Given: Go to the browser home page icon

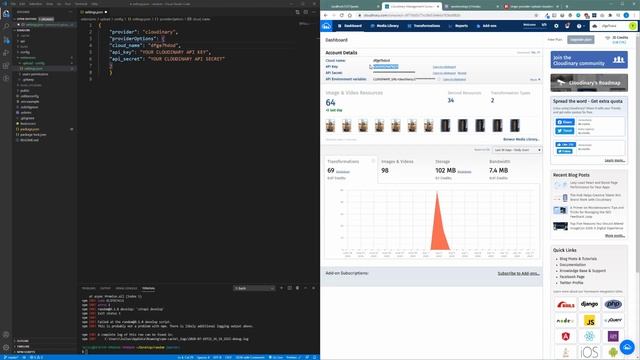Looking at the screenshot, I should 350,15.
